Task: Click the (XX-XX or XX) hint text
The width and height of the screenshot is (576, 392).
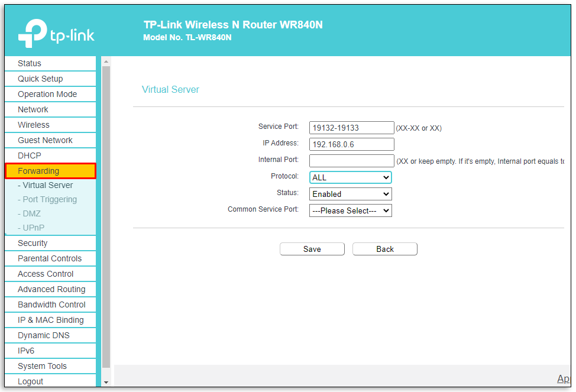Action: [x=419, y=128]
